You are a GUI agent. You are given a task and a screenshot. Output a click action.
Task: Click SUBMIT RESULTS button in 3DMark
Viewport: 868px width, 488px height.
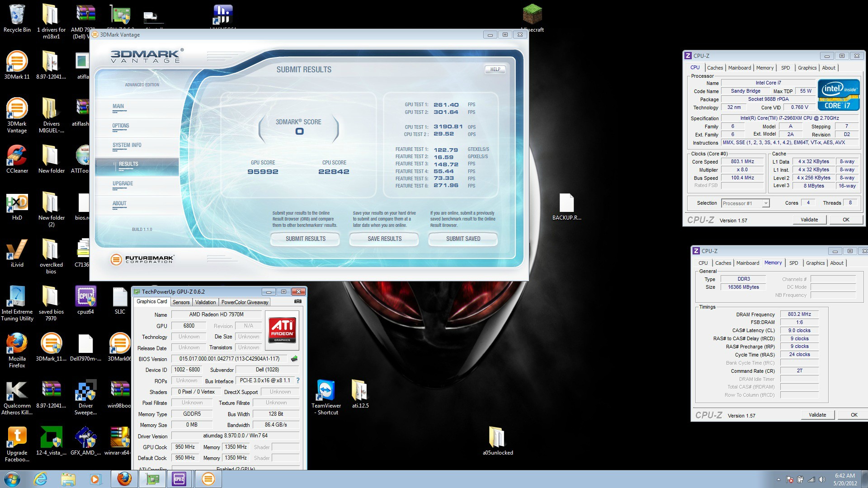[x=305, y=239]
